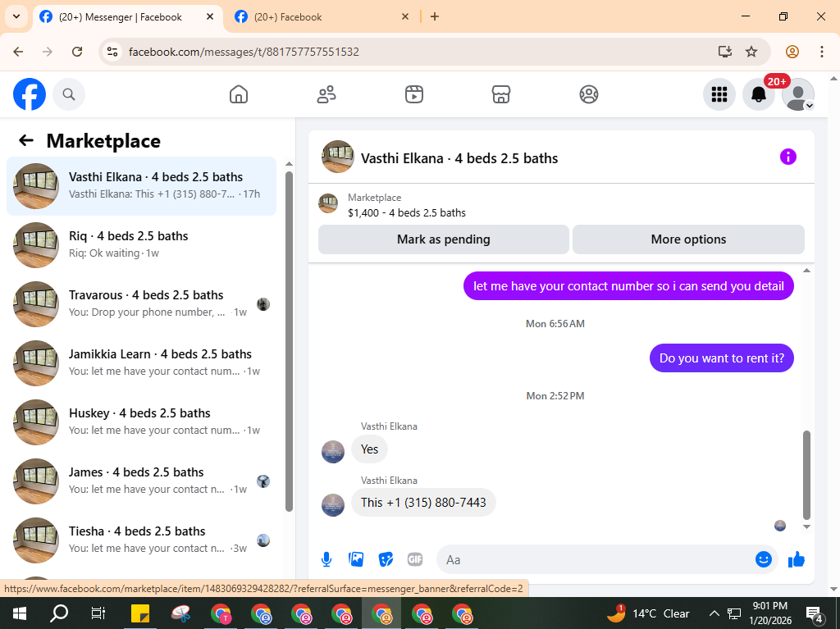Click chat scroll down arrow
Image resolution: width=840 pixels, height=629 pixels.
point(807,526)
